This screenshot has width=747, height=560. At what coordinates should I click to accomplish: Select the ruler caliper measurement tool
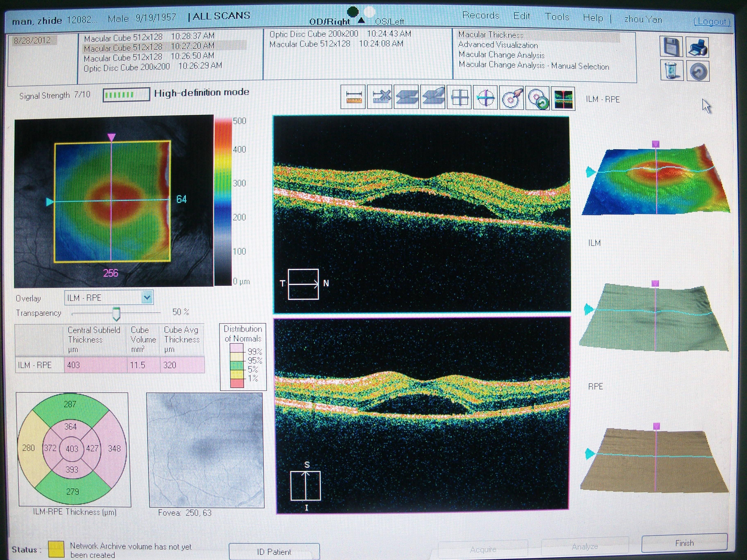pos(353,97)
